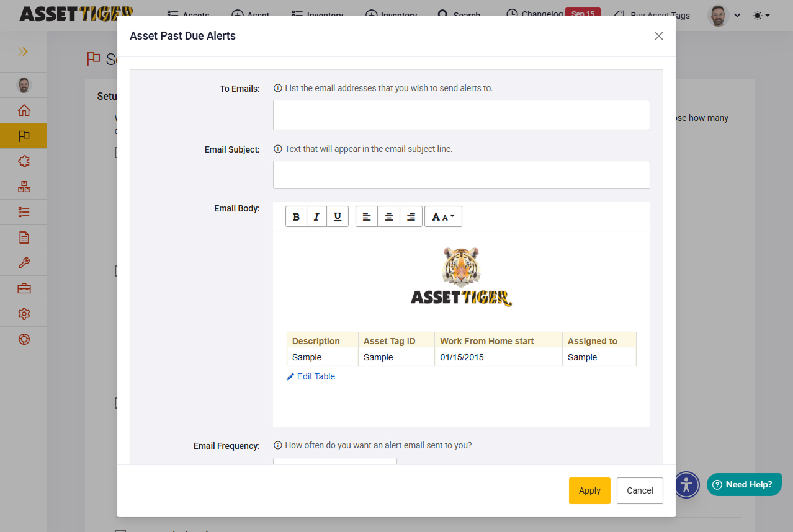Image resolution: width=793 pixels, height=532 pixels.
Task: Cancel the Asset Past Due Alerts dialog
Action: [x=640, y=490]
